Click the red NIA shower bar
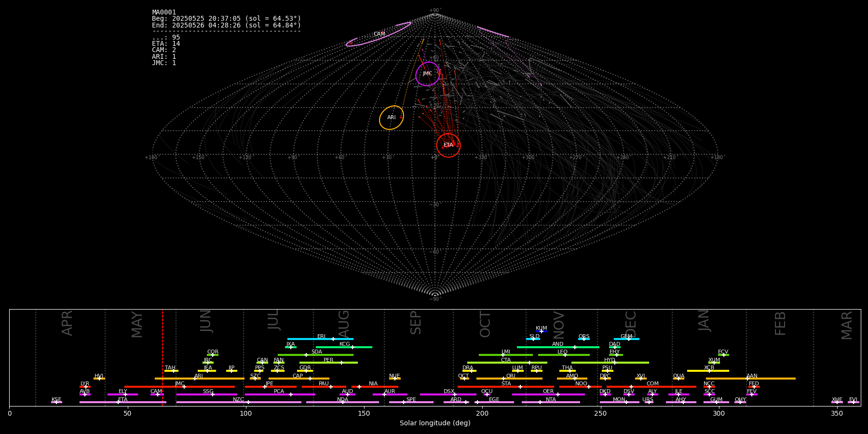This screenshot has height=434, width=868. (x=375, y=386)
